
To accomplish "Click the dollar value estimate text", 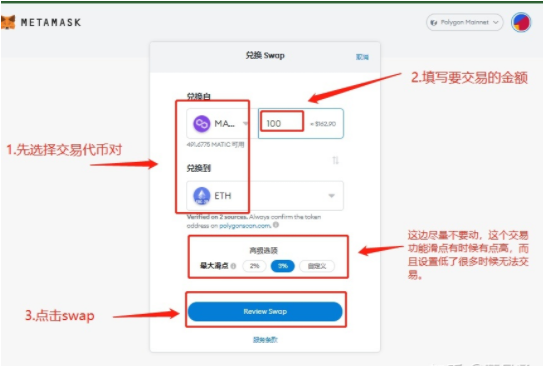I will pyautogui.click(x=323, y=124).
